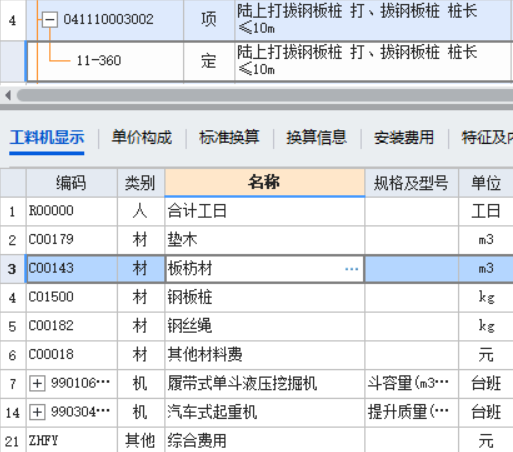513x452 pixels.
Task: Switch to the 工料机显示 tab
Action: coord(47,138)
